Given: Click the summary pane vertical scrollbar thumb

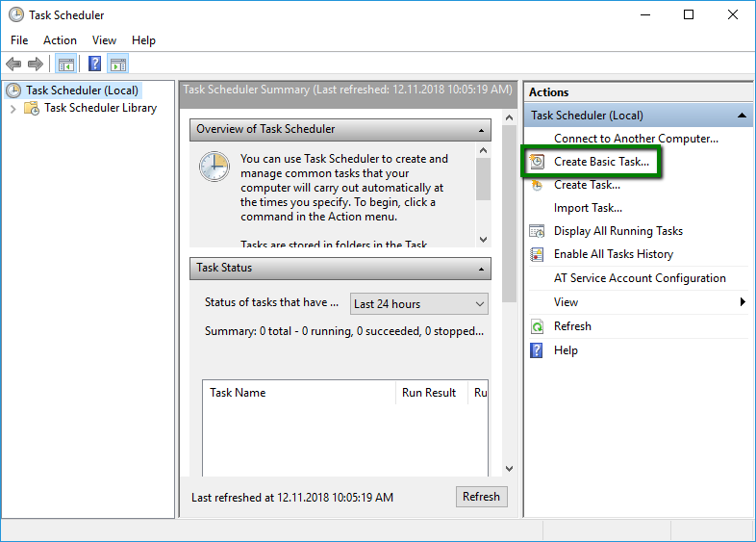Looking at the screenshot, I should [x=509, y=214].
